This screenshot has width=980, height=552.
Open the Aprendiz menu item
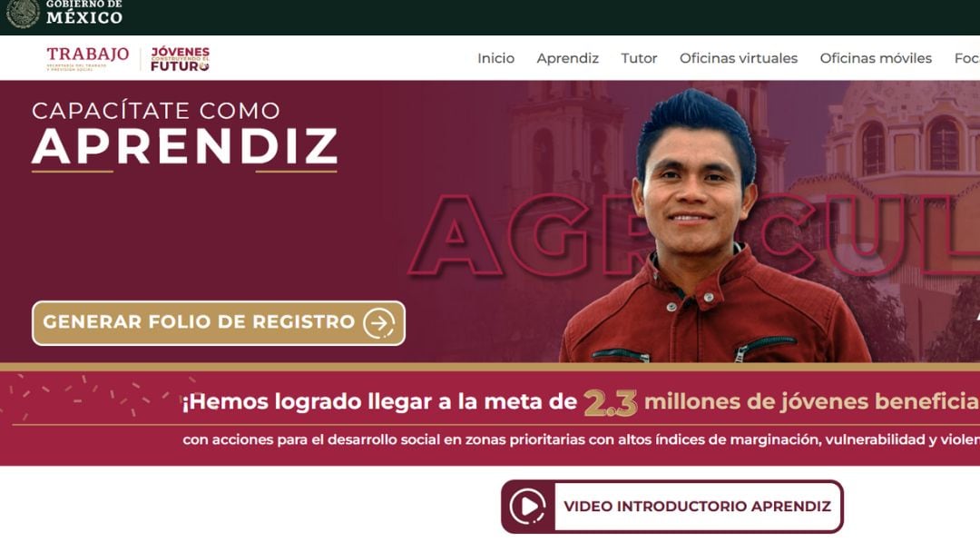tap(567, 58)
